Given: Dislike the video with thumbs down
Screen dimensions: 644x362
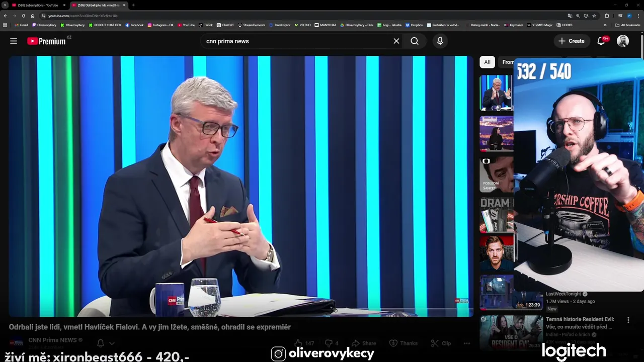Looking at the screenshot, I should tap(332, 343).
